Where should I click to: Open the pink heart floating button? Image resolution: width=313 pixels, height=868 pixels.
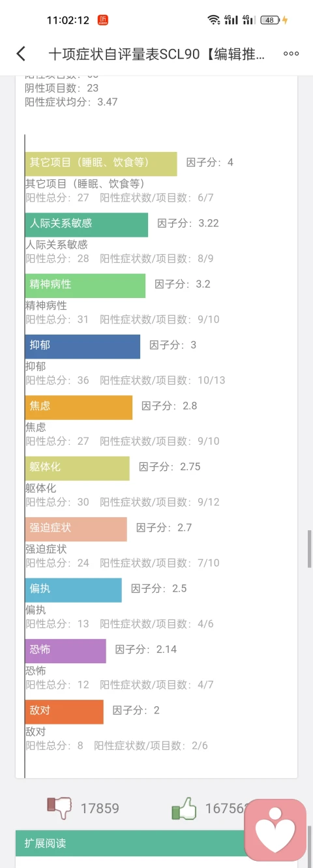[x=275, y=830]
